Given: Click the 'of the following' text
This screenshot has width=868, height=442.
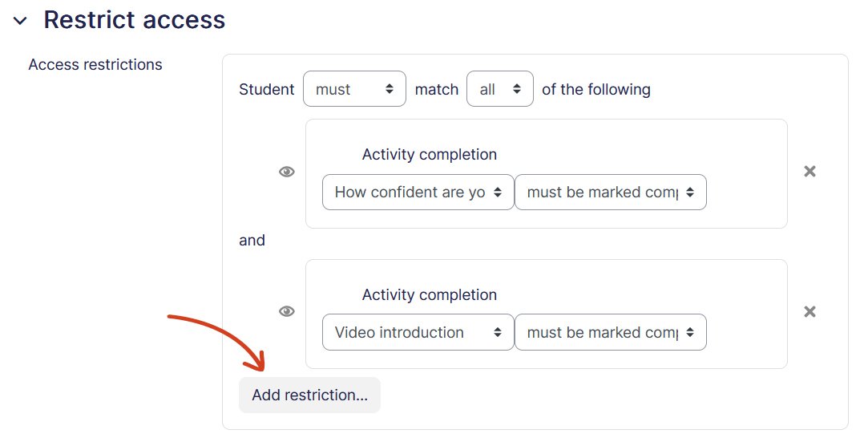Looking at the screenshot, I should click(596, 89).
